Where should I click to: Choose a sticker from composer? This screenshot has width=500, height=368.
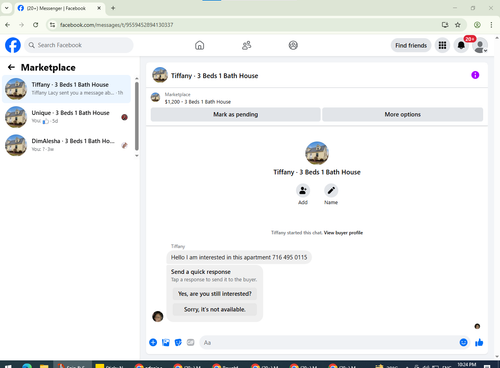point(178,342)
